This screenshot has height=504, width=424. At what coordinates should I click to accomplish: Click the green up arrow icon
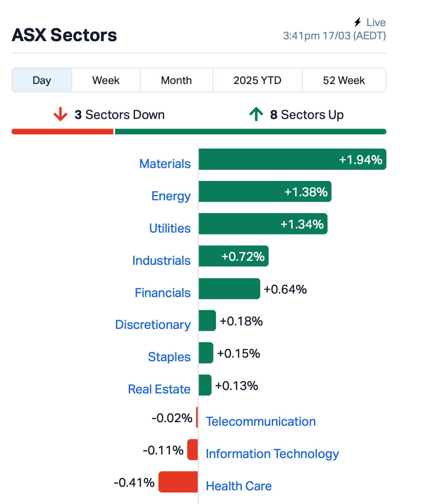[256, 114]
